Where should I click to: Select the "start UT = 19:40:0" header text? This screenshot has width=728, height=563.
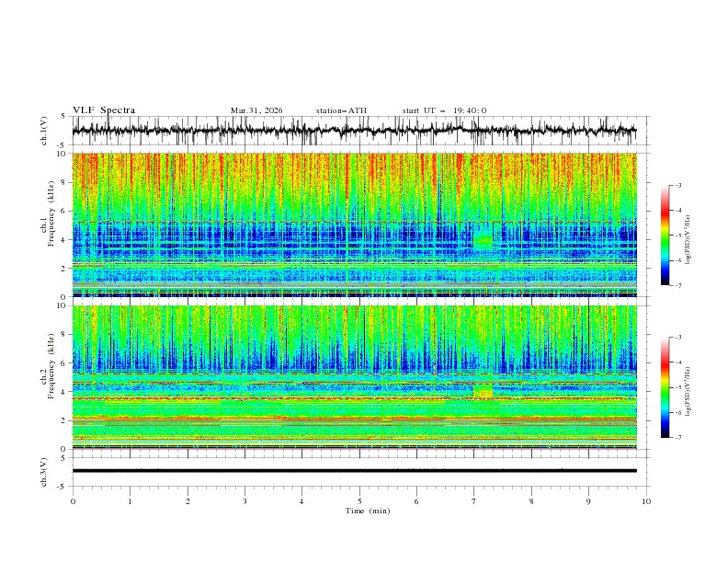tap(444, 110)
